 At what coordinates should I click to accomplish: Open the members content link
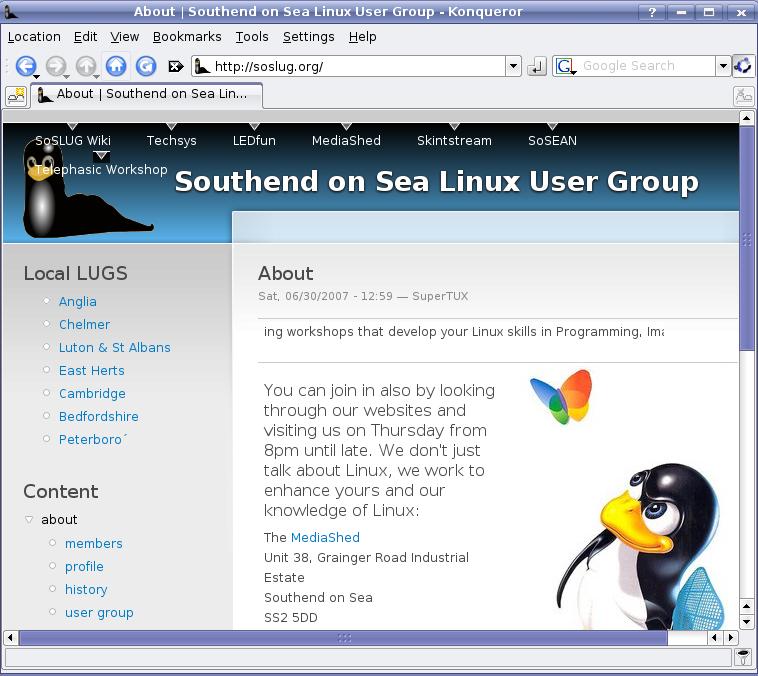click(94, 544)
